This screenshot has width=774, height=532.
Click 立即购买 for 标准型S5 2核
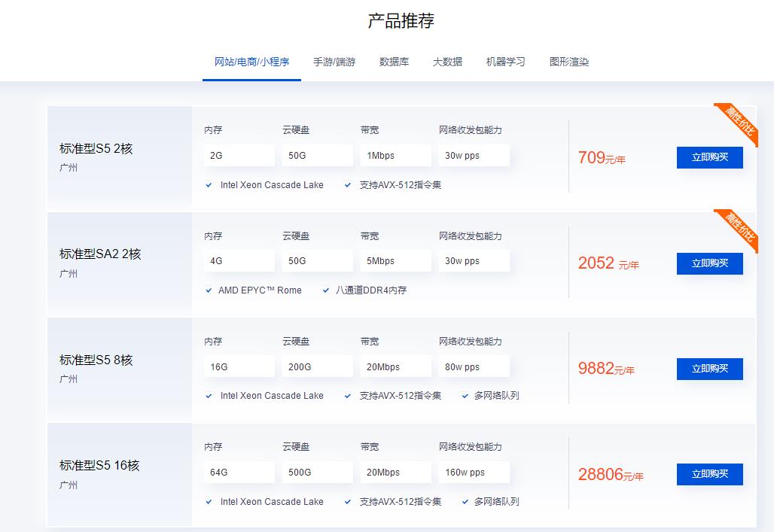710,157
